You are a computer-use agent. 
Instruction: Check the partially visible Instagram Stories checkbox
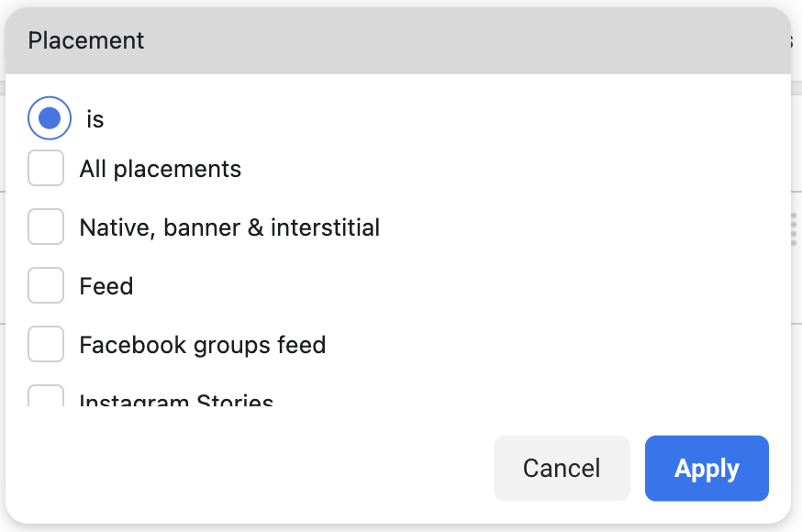pos(46,396)
